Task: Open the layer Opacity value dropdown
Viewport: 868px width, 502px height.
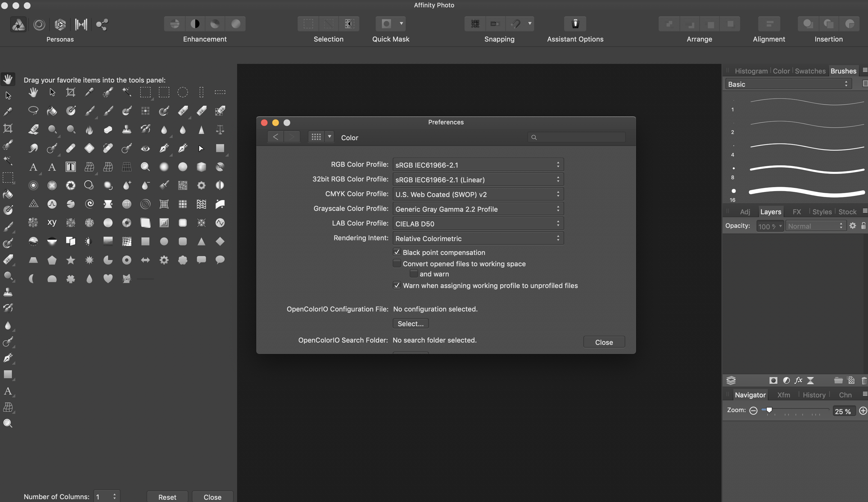Action: click(x=780, y=226)
